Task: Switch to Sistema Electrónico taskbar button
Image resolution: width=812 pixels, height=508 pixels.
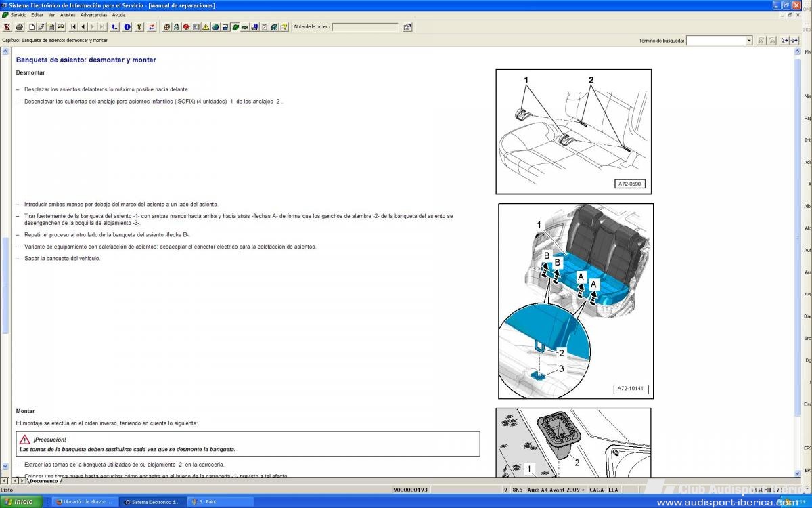Action: (153, 502)
